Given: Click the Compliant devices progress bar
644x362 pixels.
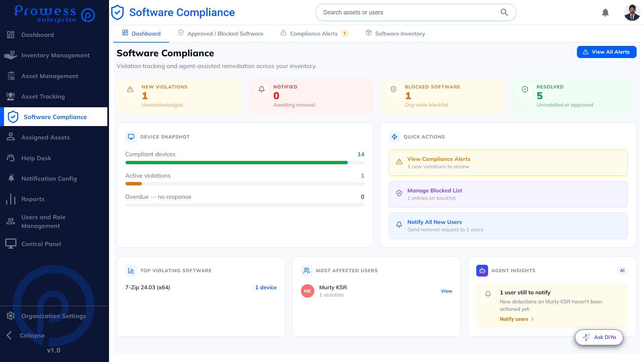Looking at the screenshot, I should [245, 163].
